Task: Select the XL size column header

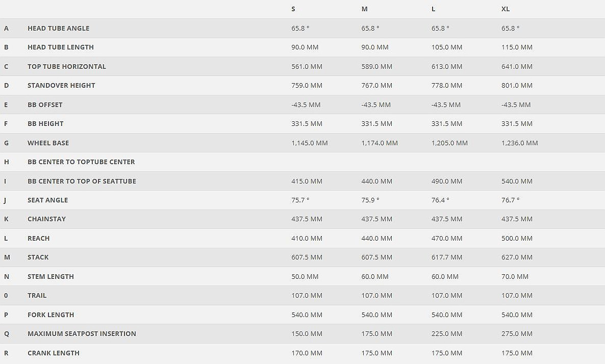Action: [x=506, y=9]
